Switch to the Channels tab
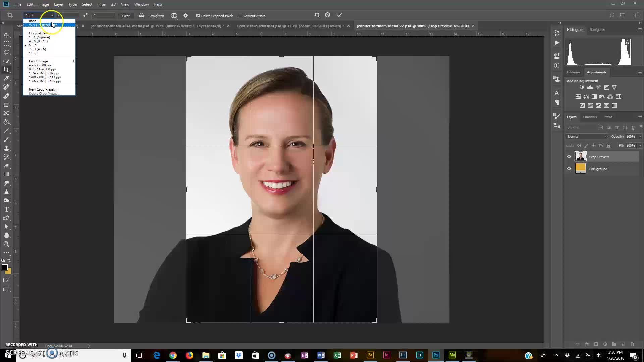644x362 pixels. point(590,117)
